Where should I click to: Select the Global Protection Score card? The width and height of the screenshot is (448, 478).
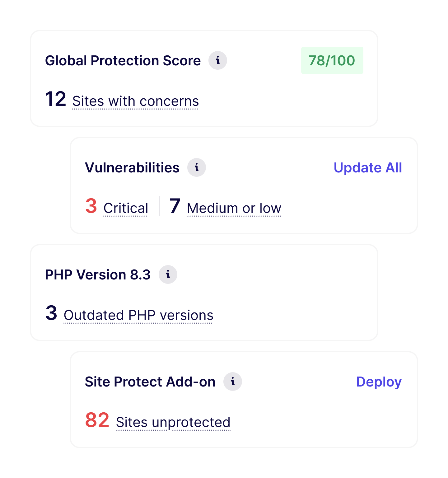204,78
